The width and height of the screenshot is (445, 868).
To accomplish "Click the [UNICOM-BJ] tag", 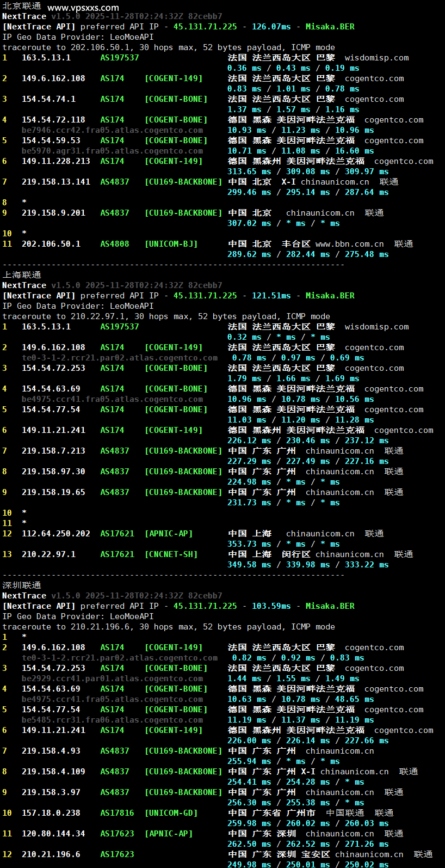I will [x=171, y=244].
